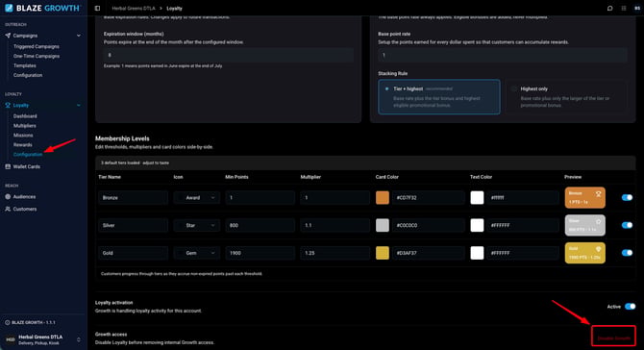Click the Herbal Greens DTLA store avatar
The height and width of the screenshot is (350, 644).
coord(11,339)
